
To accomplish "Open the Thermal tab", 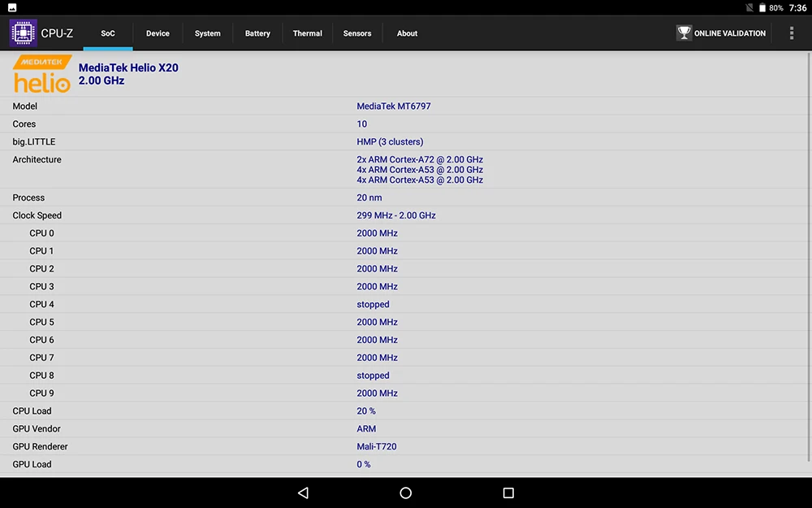I will pos(308,33).
